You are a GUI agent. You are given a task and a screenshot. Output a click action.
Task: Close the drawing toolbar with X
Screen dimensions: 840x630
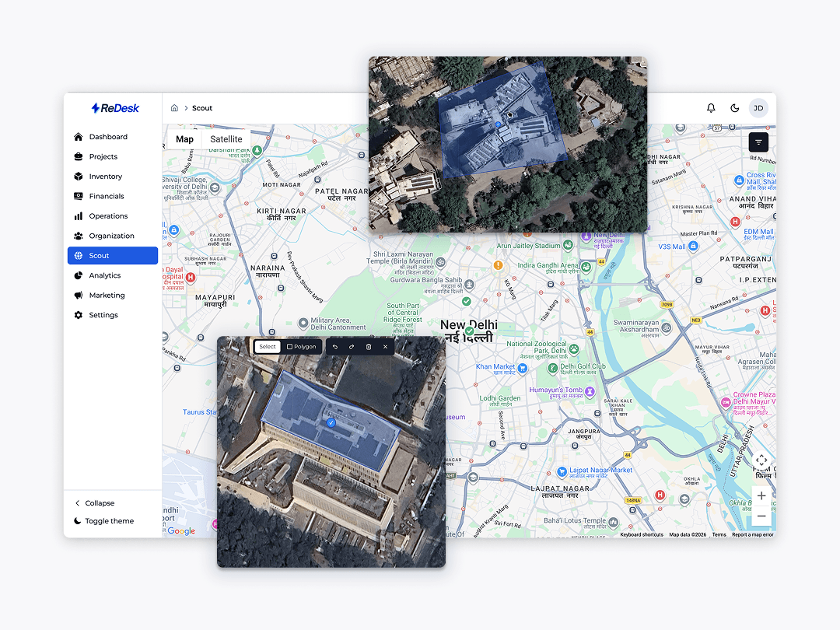point(385,347)
